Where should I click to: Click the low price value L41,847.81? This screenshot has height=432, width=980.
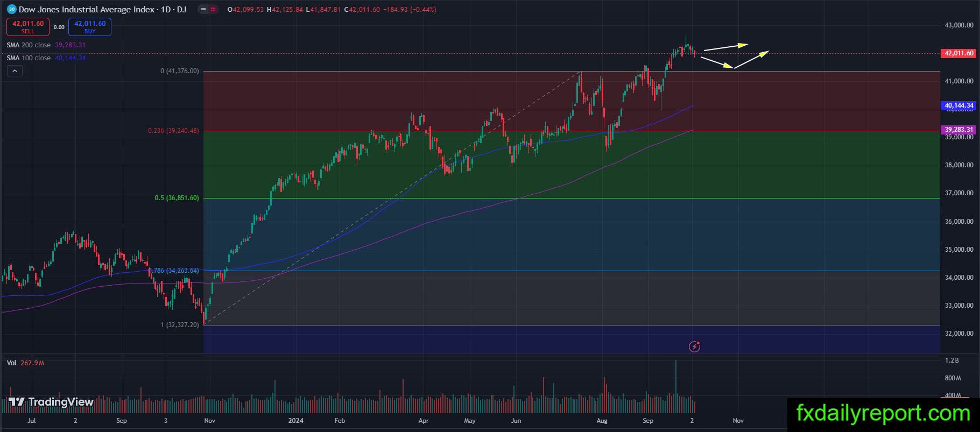point(323,10)
